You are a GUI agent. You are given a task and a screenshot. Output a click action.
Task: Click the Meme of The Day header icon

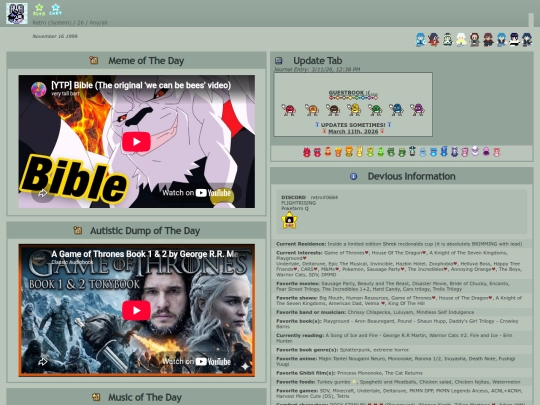pyautogui.click(x=94, y=61)
